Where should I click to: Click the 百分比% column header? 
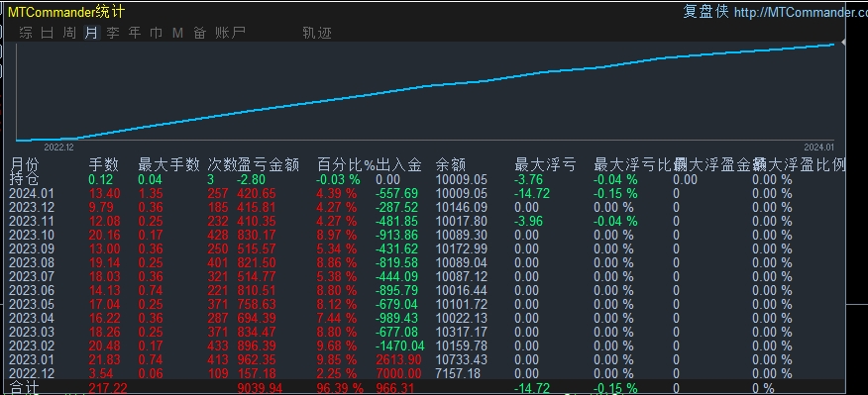point(346,164)
